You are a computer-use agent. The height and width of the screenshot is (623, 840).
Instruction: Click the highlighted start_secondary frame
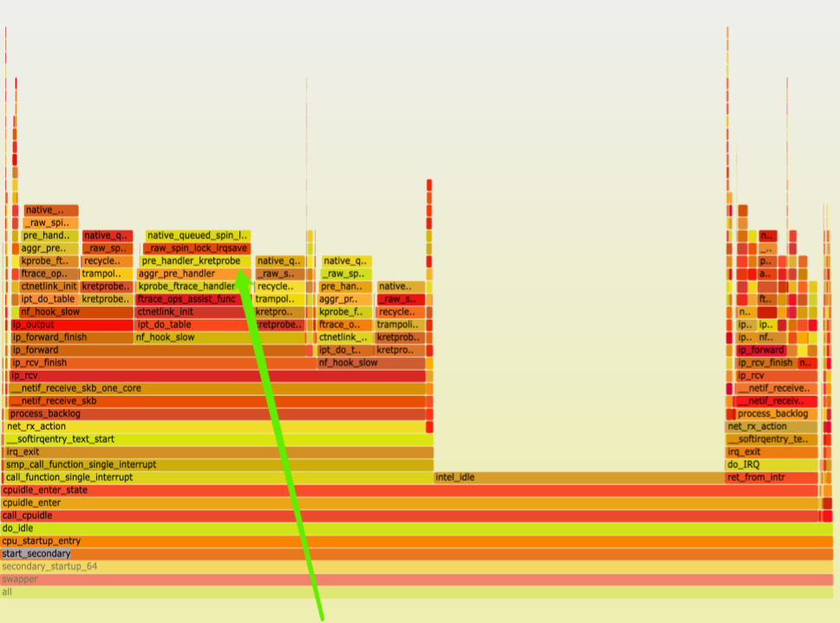click(x=36, y=554)
